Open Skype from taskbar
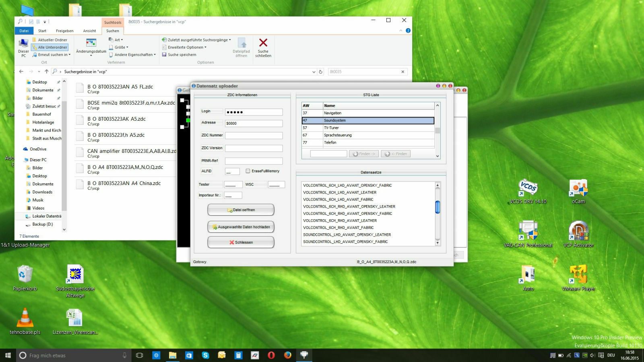Image resolution: width=644 pixels, height=362 pixels. (205, 355)
